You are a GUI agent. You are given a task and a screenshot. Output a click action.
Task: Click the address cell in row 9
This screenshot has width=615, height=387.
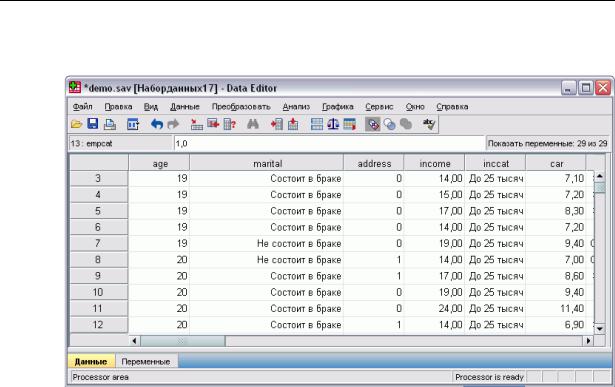click(x=374, y=276)
